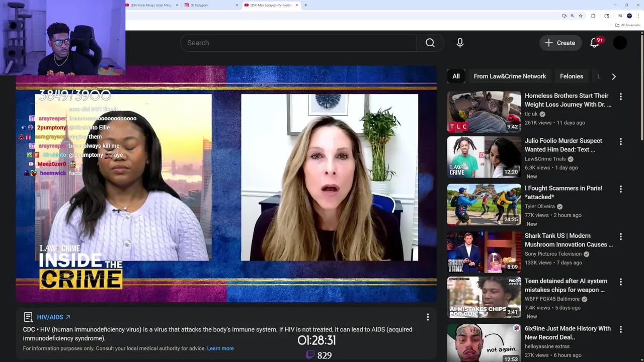Open Sony Pictures Television channel name
The width and height of the screenshot is (644, 362).
click(x=553, y=254)
